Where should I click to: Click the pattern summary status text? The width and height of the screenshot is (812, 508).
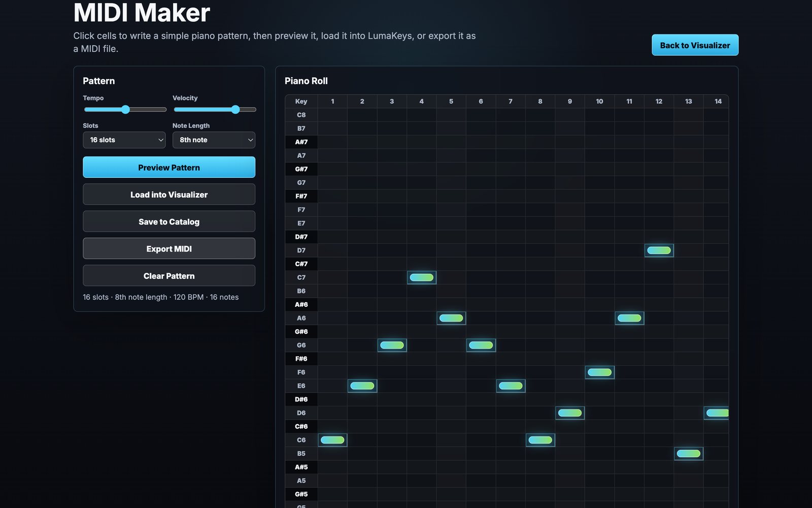pos(161,297)
